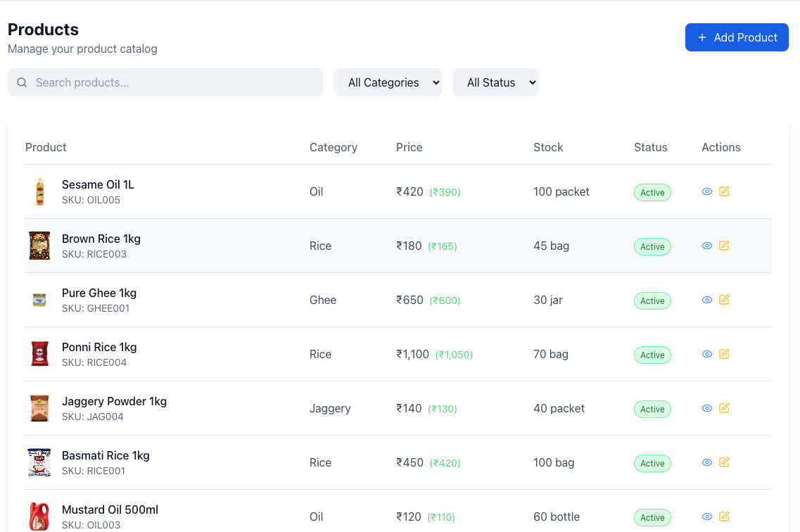
Task: Click the Stock column header
Action: (548, 147)
